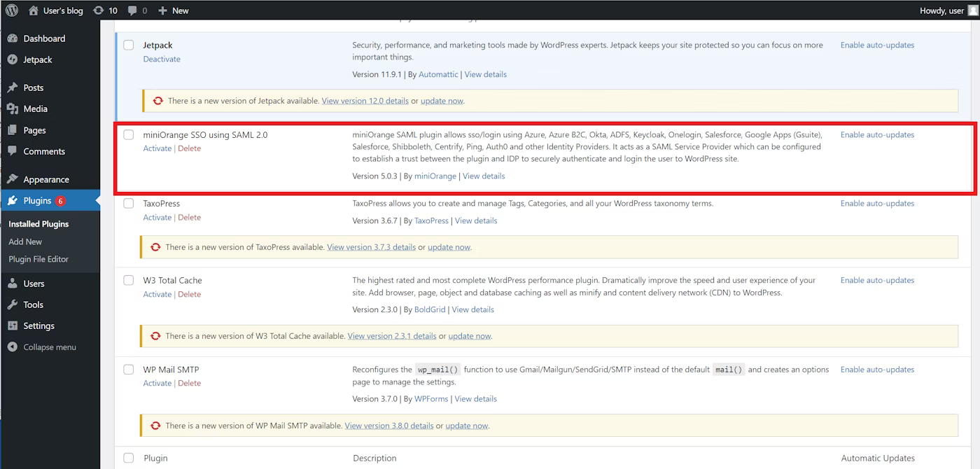
Task: Go to Add New plugins page
Action: click(25, 241)
